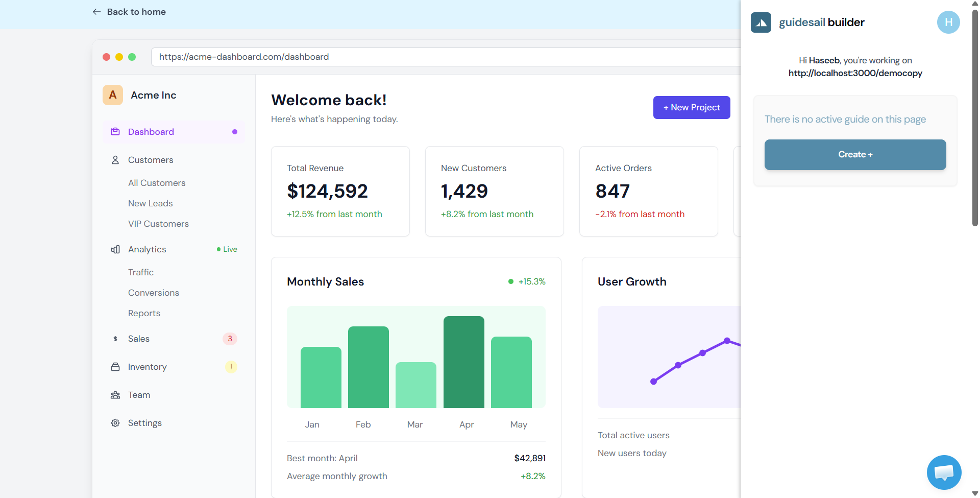Click the back arrow to home

(96, 12)
